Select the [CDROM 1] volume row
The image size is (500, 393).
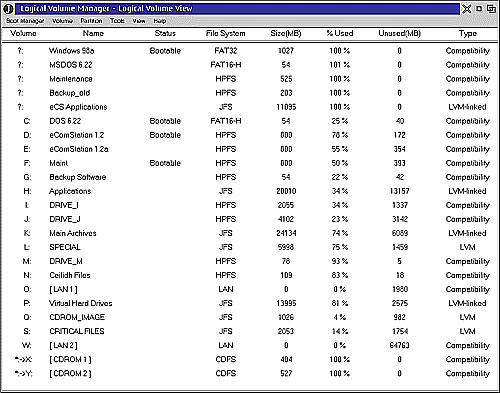point(250,359)
